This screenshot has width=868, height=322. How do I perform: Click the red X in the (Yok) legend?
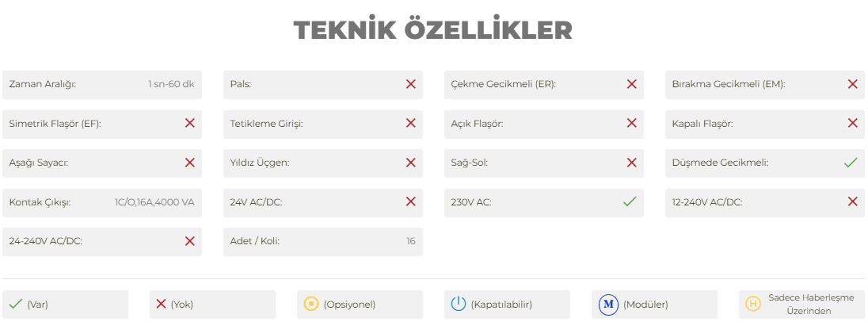coord(161,304)
